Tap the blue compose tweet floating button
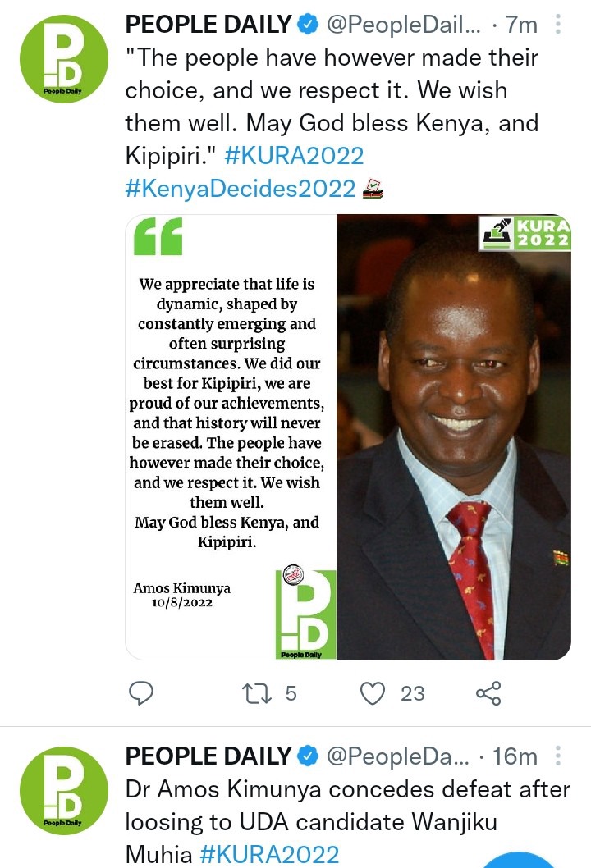The width and height of the screenshot is (591, 868). click(519, 860)
